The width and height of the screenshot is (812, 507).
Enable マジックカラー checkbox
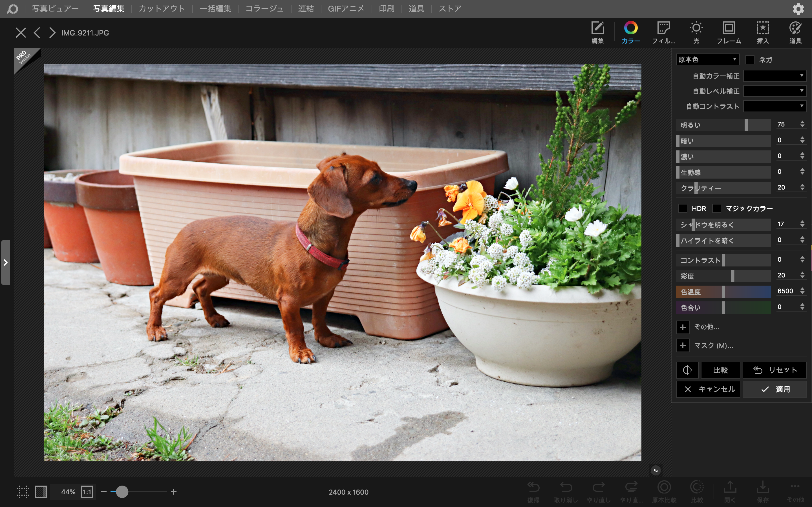(x=716, y=208)
